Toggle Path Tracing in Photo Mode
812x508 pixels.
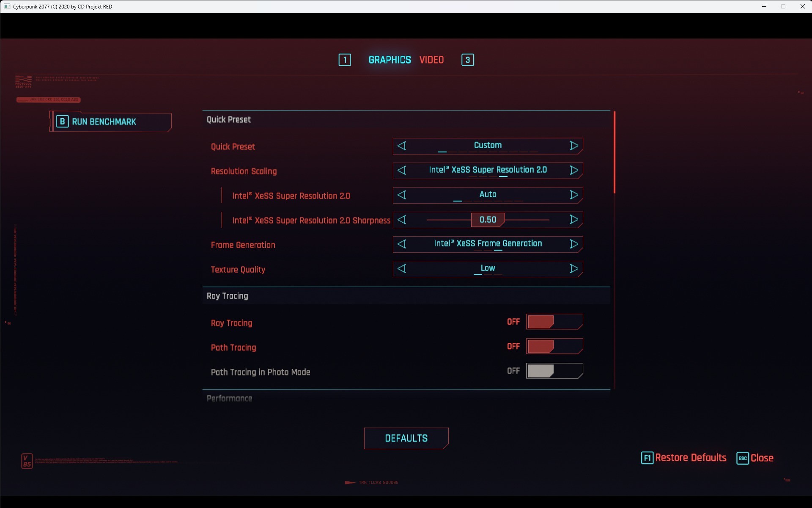(x=554, y=371)
